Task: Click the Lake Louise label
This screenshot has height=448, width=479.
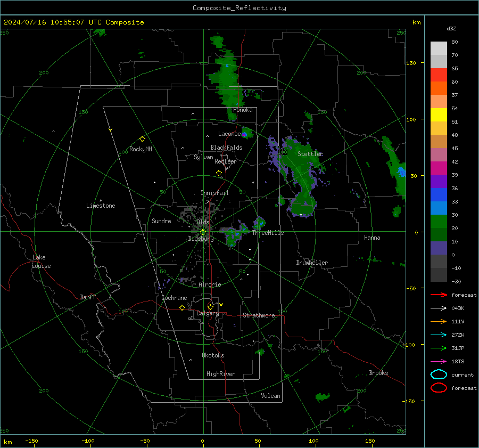Action: tap(41, 262)
